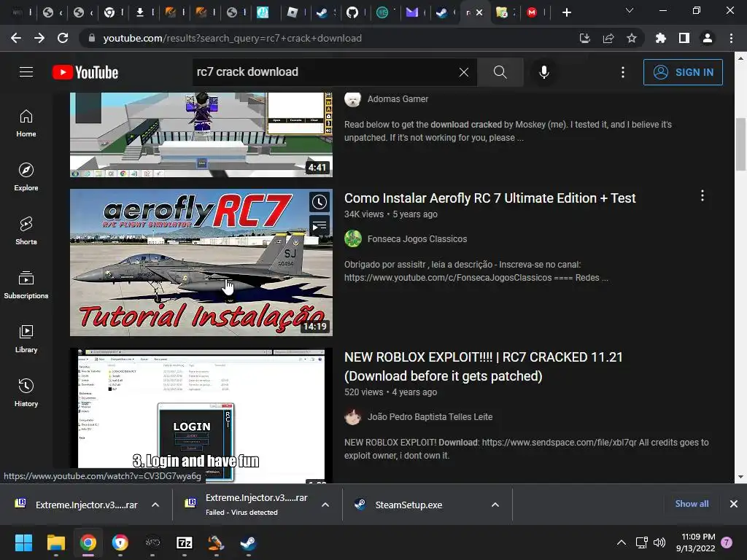
Task: Click the address bar URL
Action: click(x=232, y=38)
